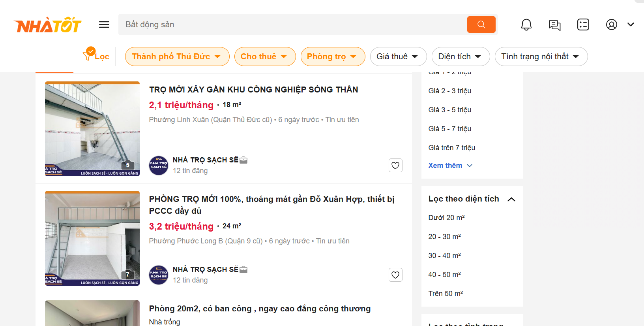
Task: Open the Nhà Tốt logo homepage
Action: [x=47, y=25]
